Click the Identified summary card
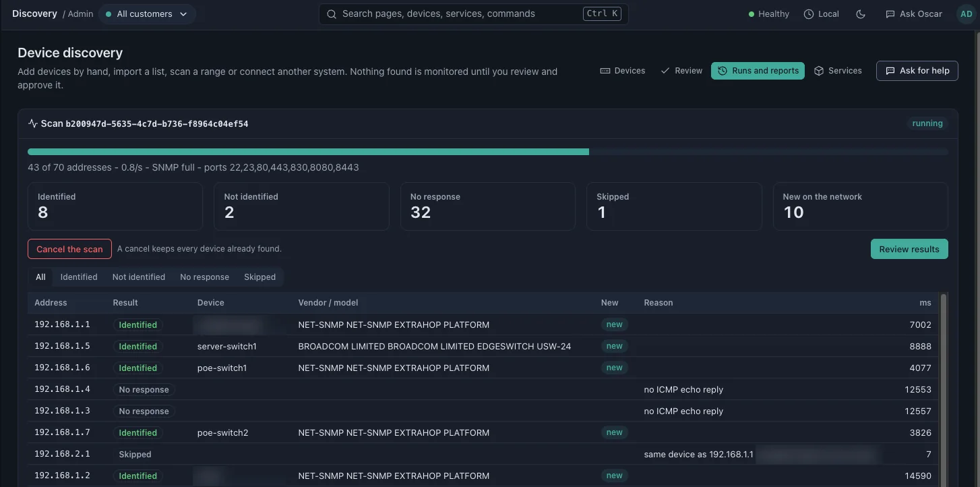Viewport: 980px width, 487px height. (x=115, y=206)
